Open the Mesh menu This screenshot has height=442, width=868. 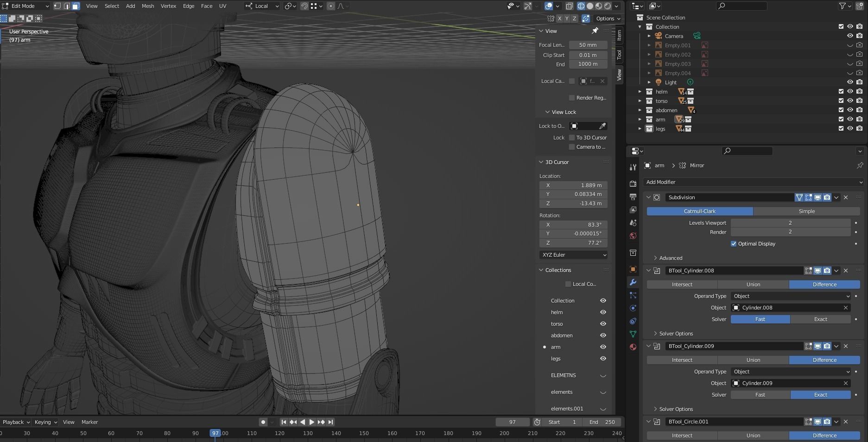coord(148,6)
